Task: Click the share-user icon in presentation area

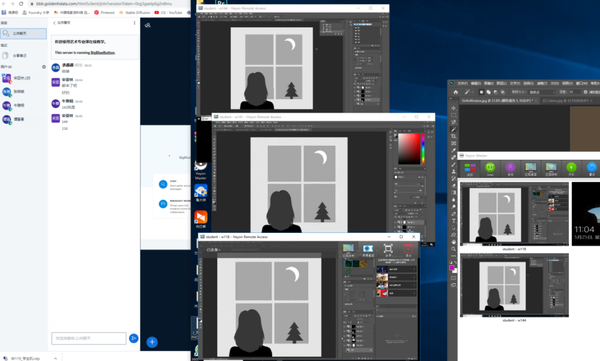Action: pos(148,25)
